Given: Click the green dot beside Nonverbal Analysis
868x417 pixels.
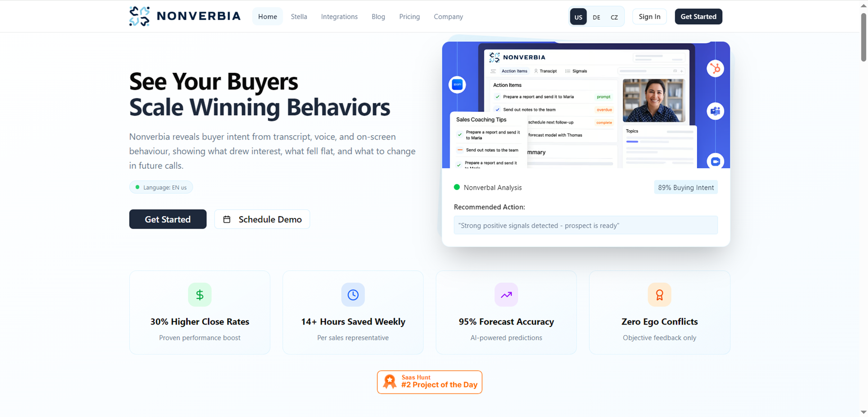Looking at the screenshot, I should 457,187.
